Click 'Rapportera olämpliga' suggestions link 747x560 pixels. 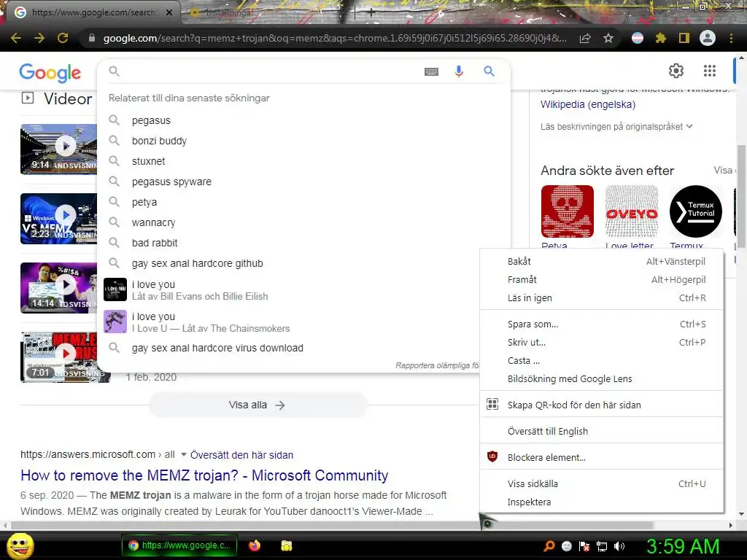[x=437, y=365]
